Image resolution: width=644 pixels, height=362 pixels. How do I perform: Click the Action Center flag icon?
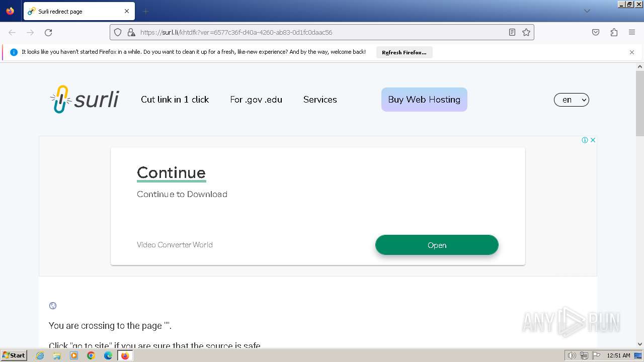tap(596, 355)
